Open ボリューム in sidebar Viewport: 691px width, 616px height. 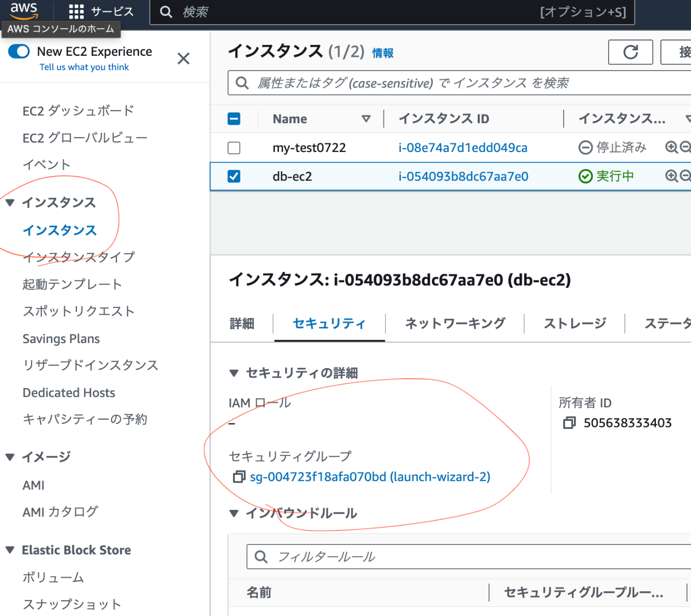coord(53,577)
